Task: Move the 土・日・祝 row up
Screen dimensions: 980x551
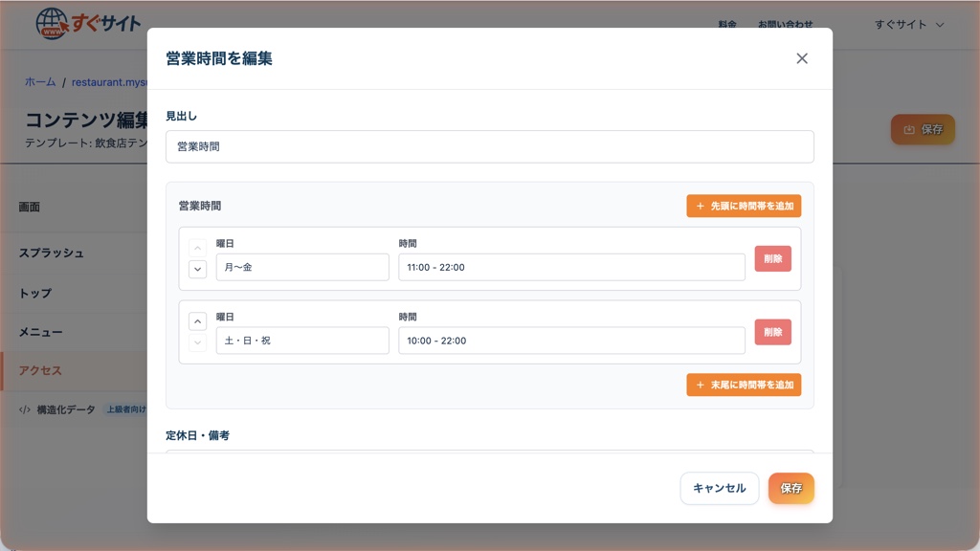Action: pyautogui.click(x=197, y=321)
